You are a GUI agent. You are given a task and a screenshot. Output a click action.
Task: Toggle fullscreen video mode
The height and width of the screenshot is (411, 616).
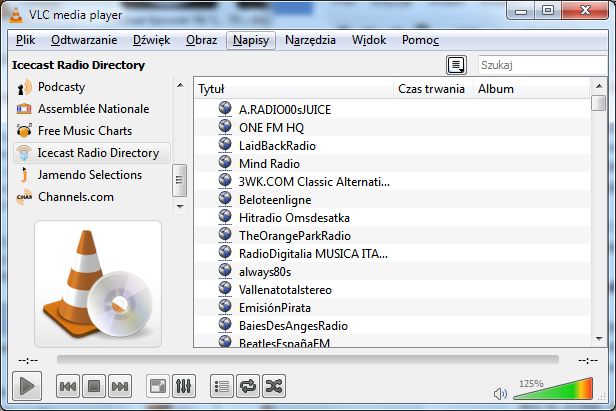click(x=158, y=386)
